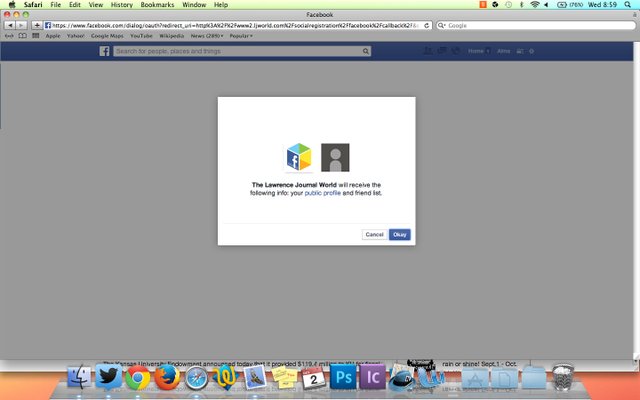Open Preview from the dock
Viewport: 640px width, 400px height.
255,377
